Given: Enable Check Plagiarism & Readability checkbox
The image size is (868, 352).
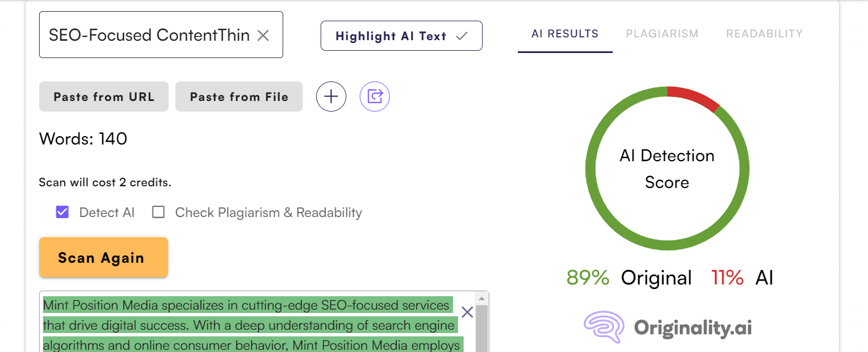Looking at the screenshot, I should click(159, 212).
